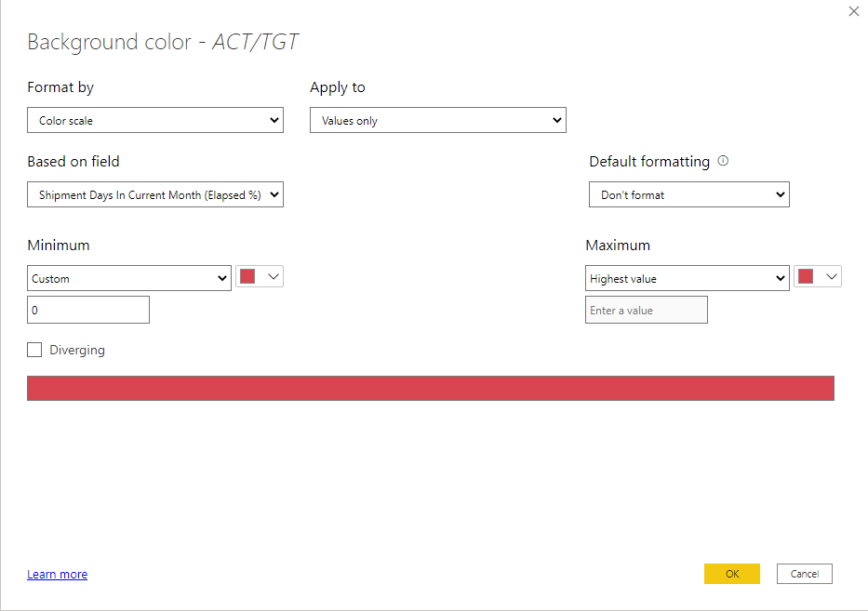Click the Diverging label text
The height and width of the screenshot is (611, 868).
[x=77, y=350]
